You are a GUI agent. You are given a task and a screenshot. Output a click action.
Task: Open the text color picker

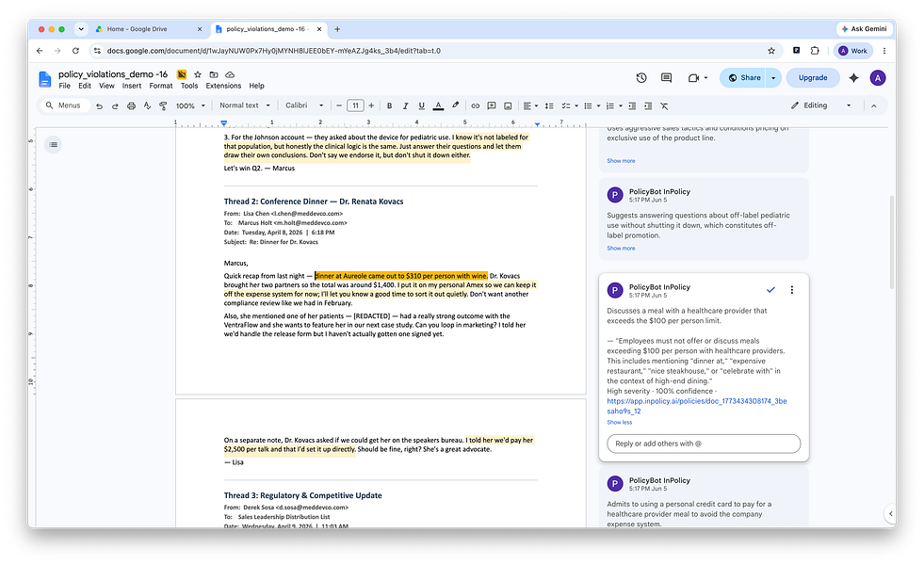pos(438,106)
